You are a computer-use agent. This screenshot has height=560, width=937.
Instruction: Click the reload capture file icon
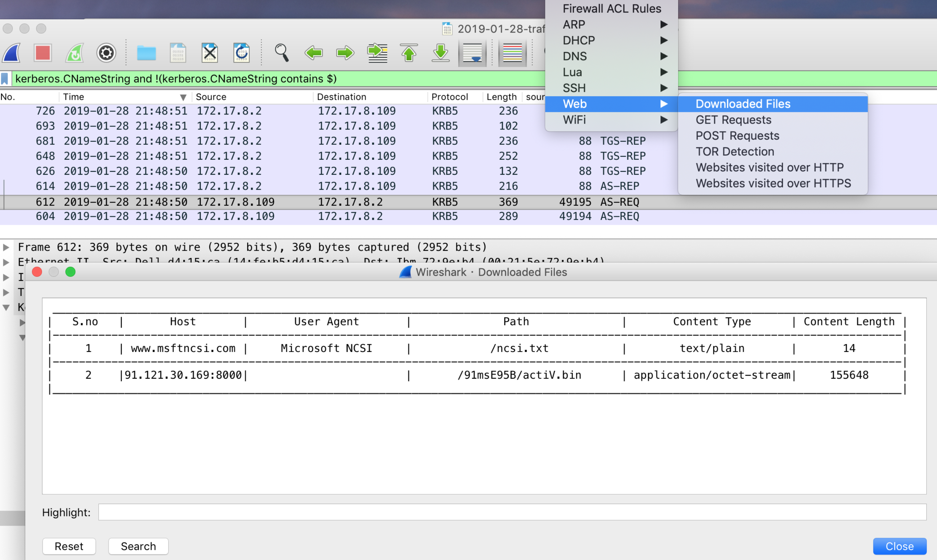click(x=241, y=53)
